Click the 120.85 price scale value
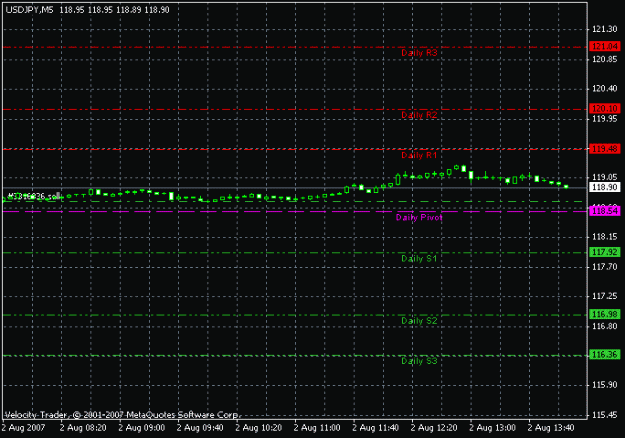 [x=605, y=59]
